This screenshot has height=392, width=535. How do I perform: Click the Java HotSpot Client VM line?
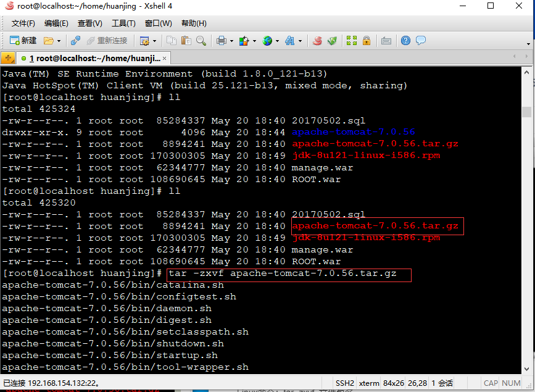pyautogui.click(x=205, y=85)
